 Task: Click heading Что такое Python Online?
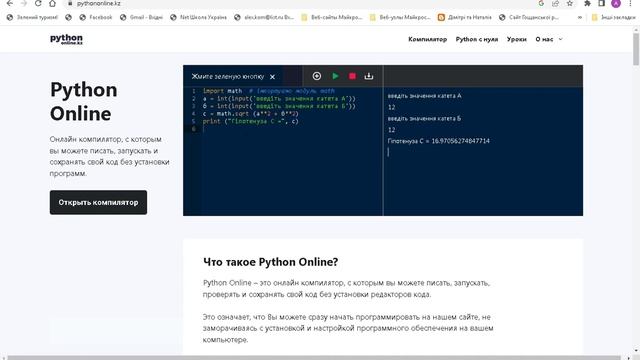(271, 262)
